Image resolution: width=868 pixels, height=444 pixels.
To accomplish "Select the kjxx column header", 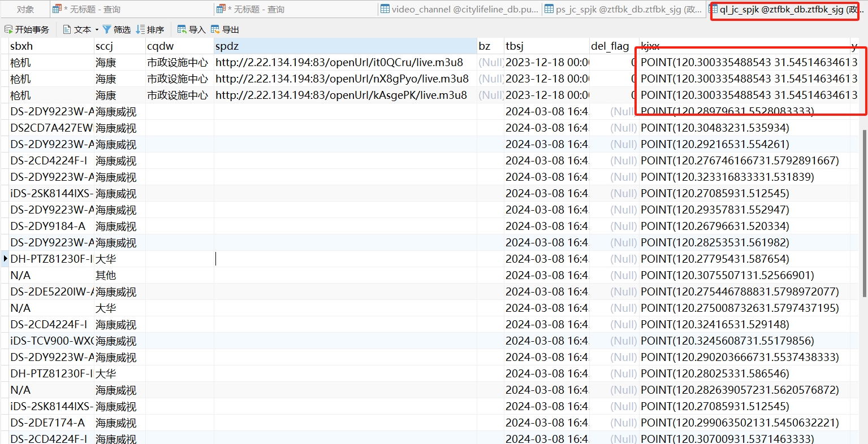I will (745, 46).
